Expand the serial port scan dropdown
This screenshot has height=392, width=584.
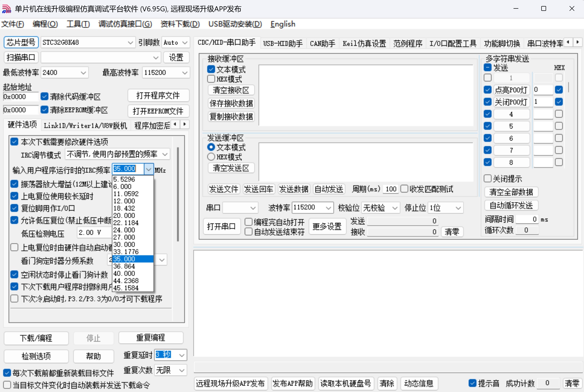[x=155, y=58]
